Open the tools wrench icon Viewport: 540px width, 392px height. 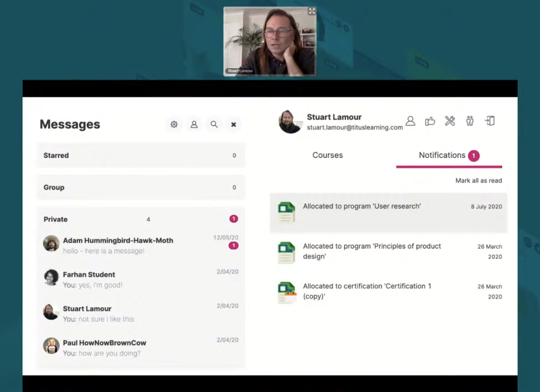pos(450,121)
